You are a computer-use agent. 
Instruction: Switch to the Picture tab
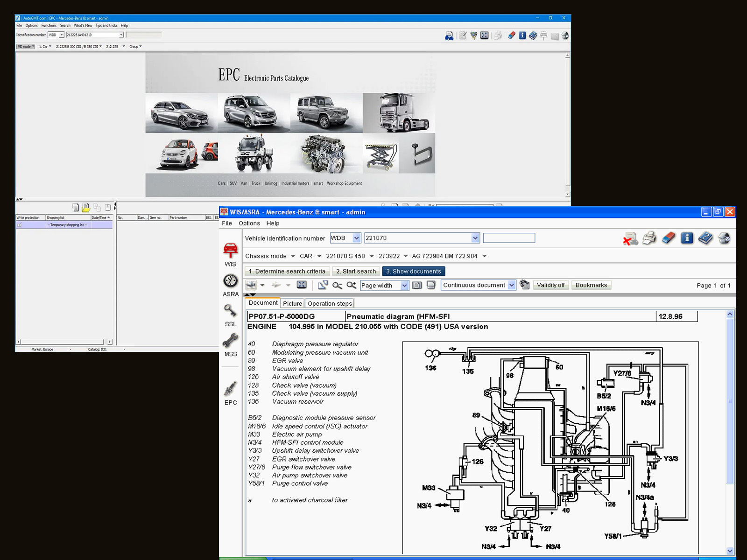pyautogui.click(x=292, y=303)
